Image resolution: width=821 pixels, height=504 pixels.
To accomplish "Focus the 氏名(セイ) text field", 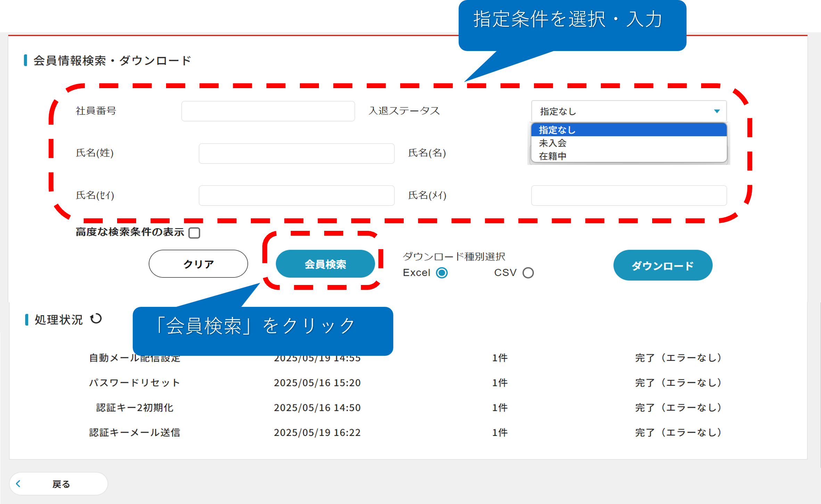I will click(x=296, y=195).
